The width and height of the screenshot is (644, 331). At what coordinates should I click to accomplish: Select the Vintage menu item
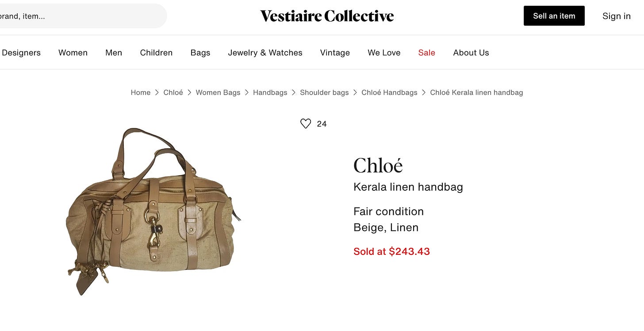pos(335,53)
